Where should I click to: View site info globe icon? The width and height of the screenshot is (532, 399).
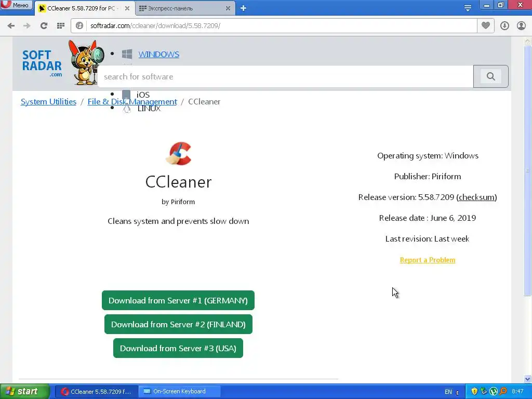(x=79, y=26)
